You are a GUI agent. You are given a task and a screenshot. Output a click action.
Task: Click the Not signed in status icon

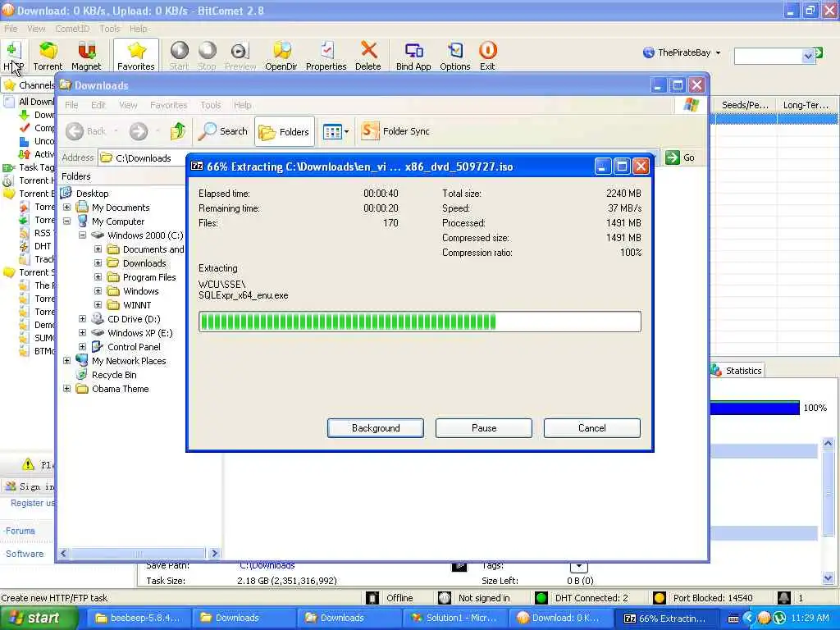pos(444,598)
